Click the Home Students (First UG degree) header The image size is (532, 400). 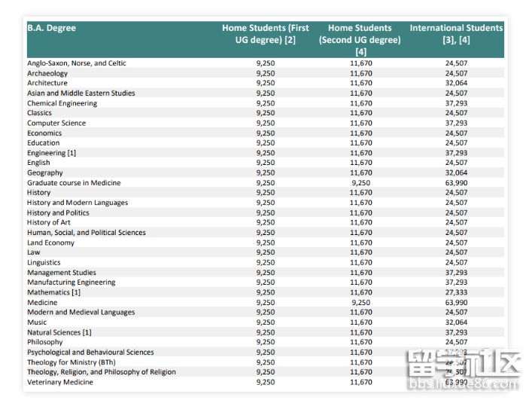pyautogui.click(x=265, y=34)
